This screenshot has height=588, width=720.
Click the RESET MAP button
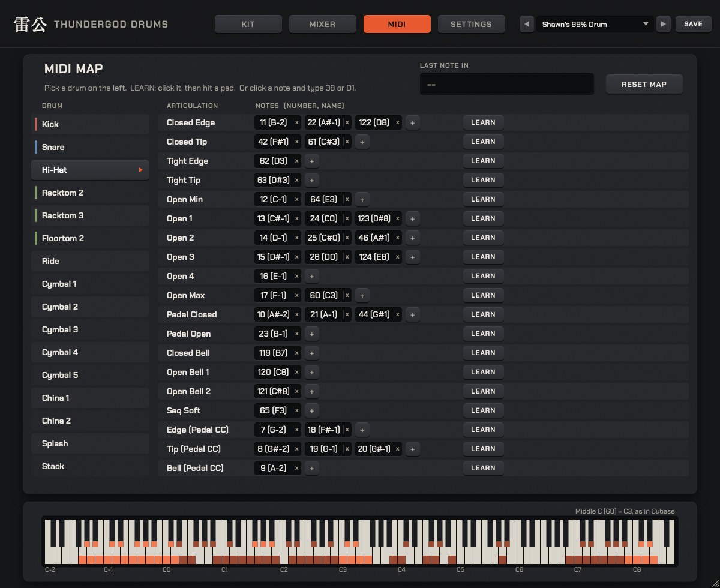click(644, 84)
